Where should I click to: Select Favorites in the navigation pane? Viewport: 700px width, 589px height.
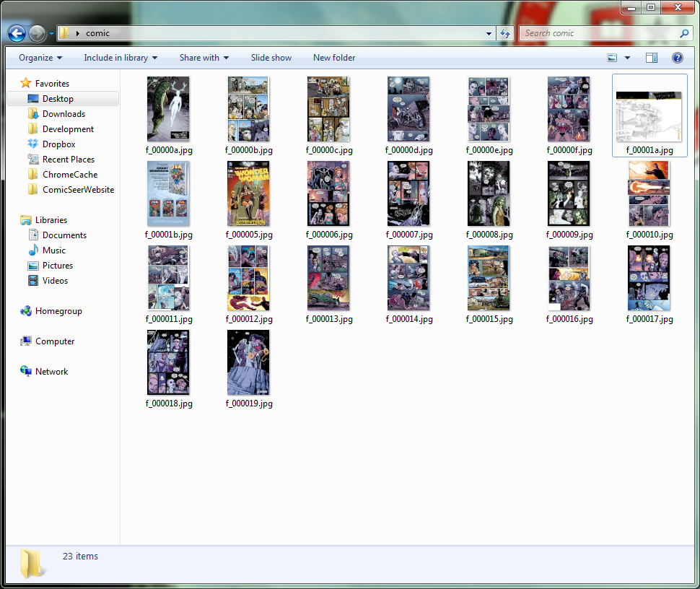pyautogui.click(x=45, y=84)
